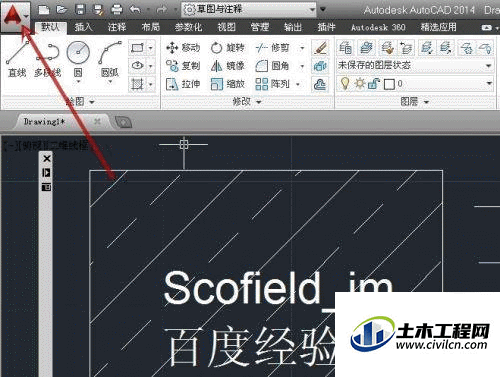
Task: Switch to the 输出 ribbon tab
Action: (293, 27)
